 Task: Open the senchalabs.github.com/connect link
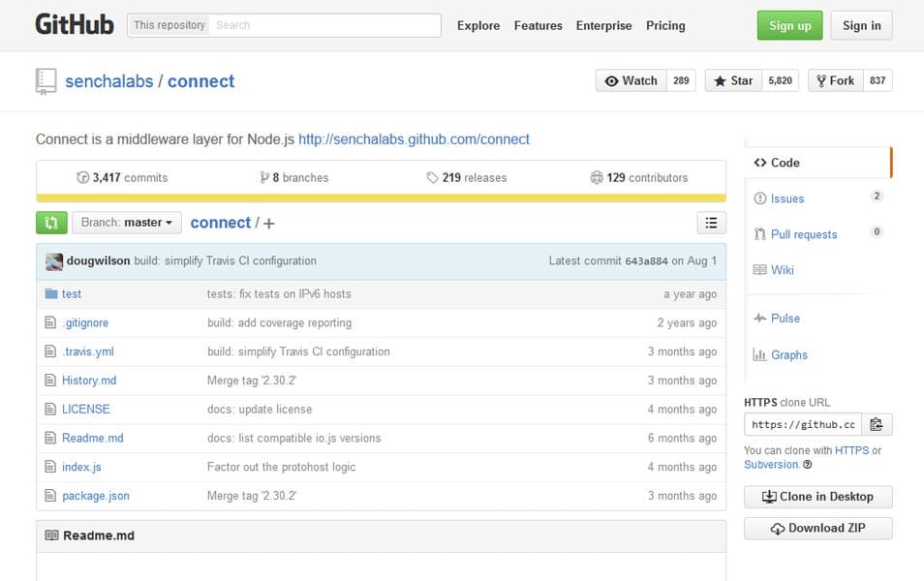[x=414, y=139]
